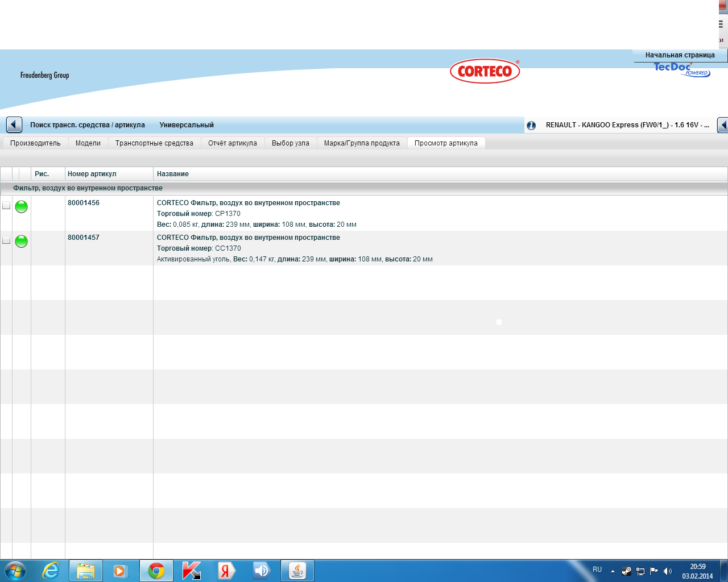
Task: Switch to the Java application in the taskbar
Action: click(x=297, y=571)
